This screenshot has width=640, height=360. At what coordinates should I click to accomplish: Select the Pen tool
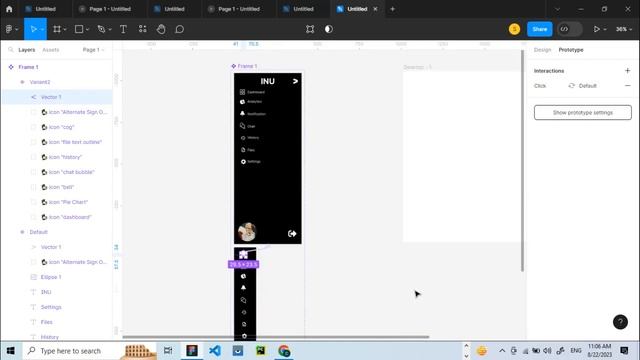(x=101, y=29)
